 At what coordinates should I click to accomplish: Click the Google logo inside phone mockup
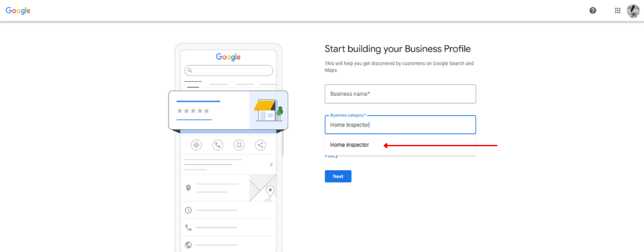pos(228,57)
